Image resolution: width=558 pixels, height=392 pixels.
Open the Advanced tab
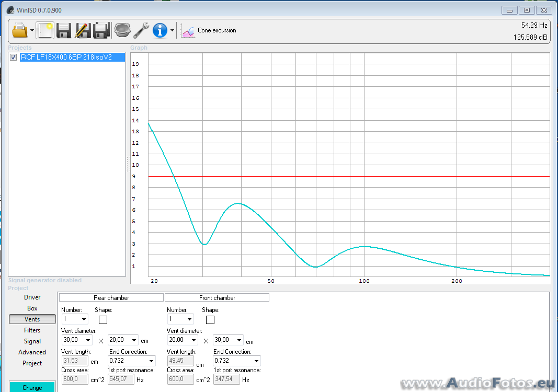(x=32, y=352)
